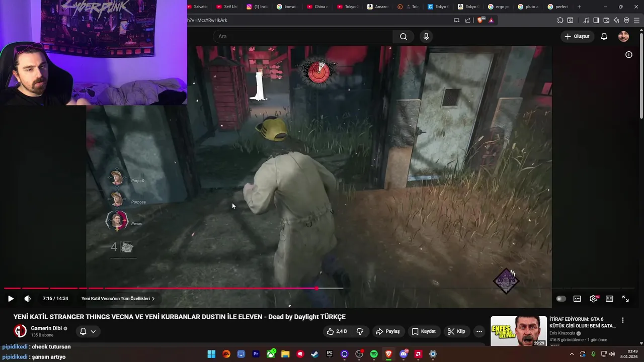Expand chapter 'Yeni Katil Vecna'nın Tüm Özellikleri'
Viewport: 644px width, 362px height.
(118, 299)
